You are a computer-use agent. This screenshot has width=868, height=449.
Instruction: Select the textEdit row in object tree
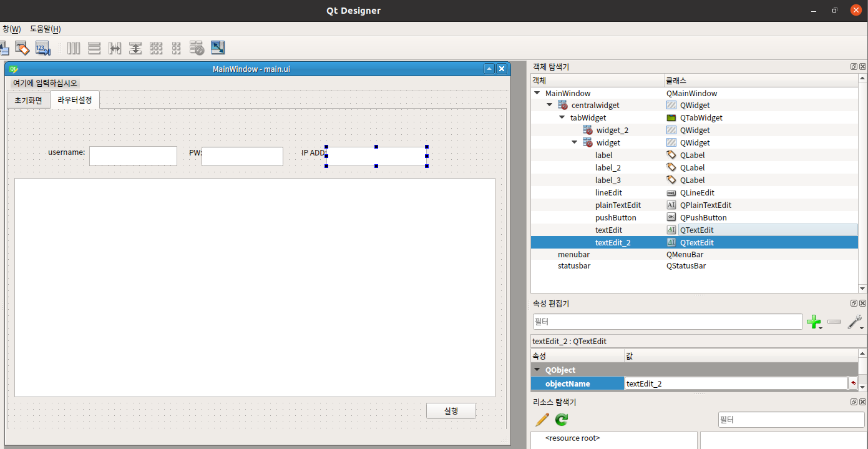click(x=694, y=230)
